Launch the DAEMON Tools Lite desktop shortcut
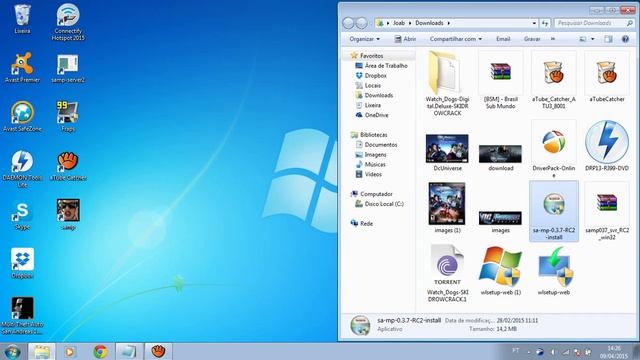This screenshot has width=640, height=360. 22,169
